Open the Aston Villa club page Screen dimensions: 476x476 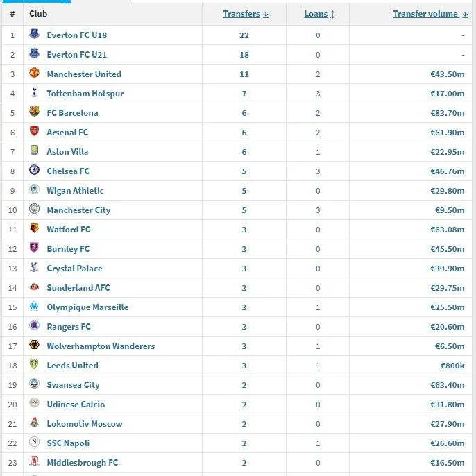pos(67,151)
